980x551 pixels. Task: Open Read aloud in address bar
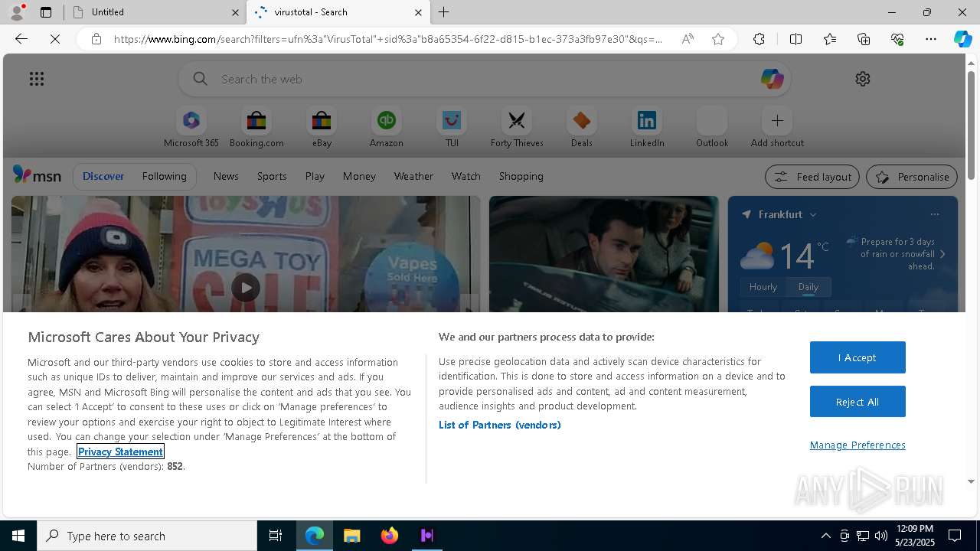pyautogui.click(x=688, y=39)
